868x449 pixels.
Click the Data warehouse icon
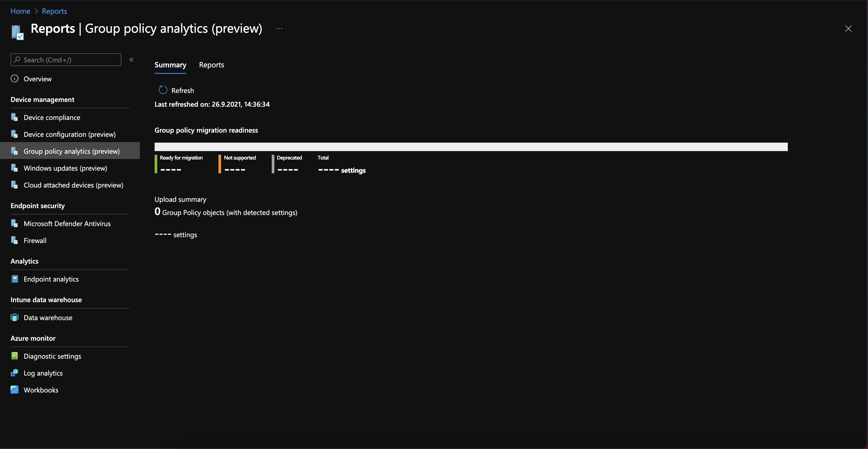(x=15, y=317)
